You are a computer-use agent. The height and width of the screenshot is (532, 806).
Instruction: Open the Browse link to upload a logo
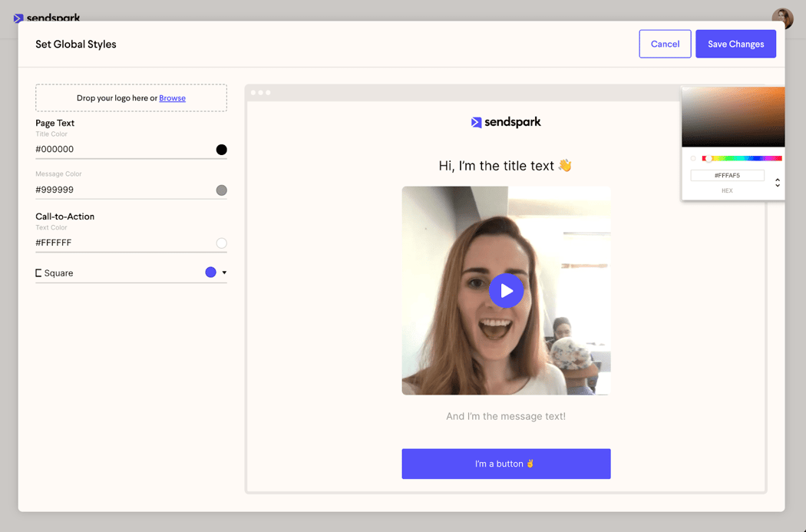click(x=173, y=97)
